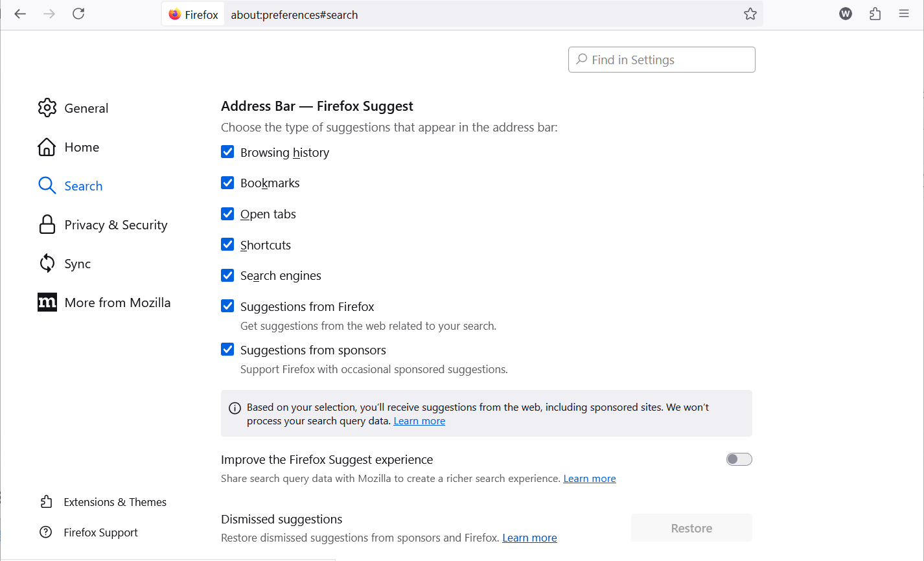The height and width of the screenshot is (561, 924).
Task: Bookmark this page with the star icon
Action: pyautogui.click(x=750, y=13)
